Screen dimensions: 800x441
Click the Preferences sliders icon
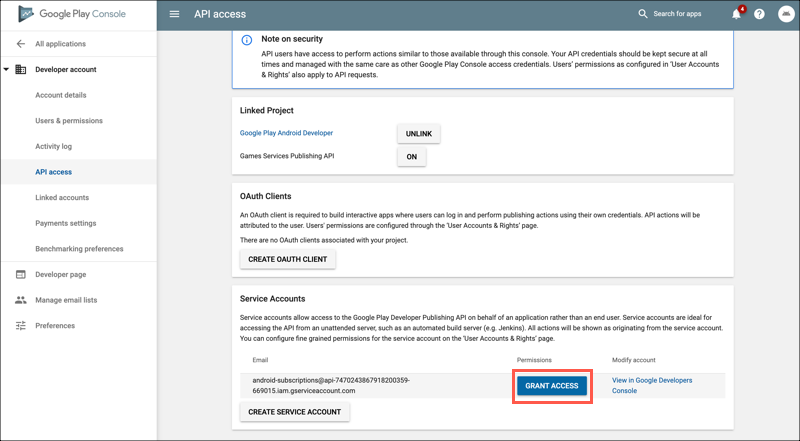click(21, 326)
